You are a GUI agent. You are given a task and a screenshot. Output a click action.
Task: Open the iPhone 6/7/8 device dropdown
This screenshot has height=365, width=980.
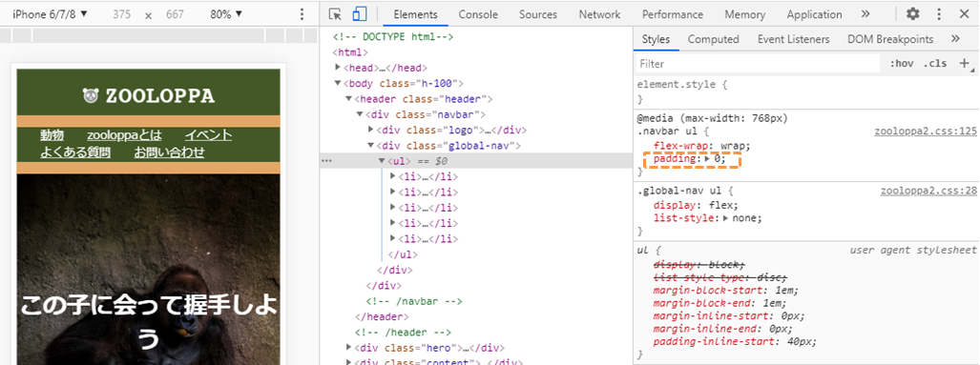point(50,13)
